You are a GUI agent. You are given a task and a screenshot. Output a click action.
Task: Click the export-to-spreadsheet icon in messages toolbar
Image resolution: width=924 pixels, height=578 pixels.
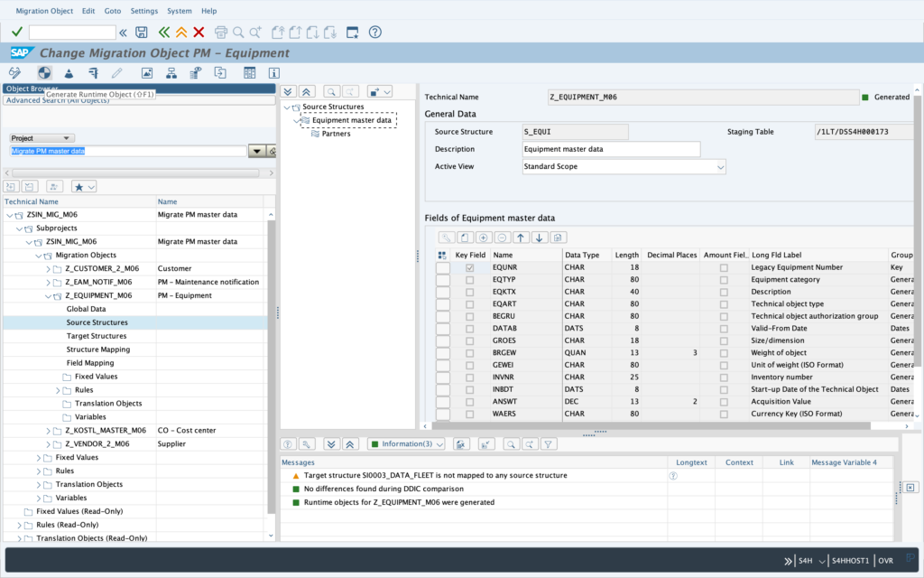(x=461, y=444)
